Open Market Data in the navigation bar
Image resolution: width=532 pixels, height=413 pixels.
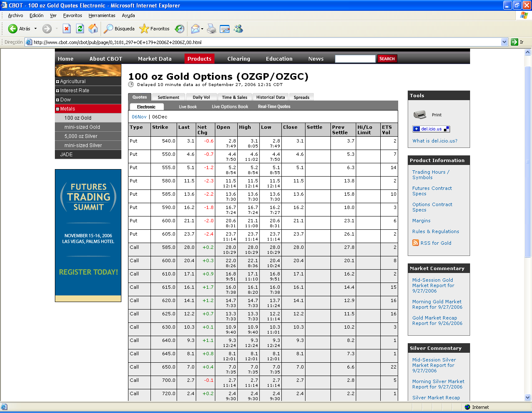[x=155, y=59]
